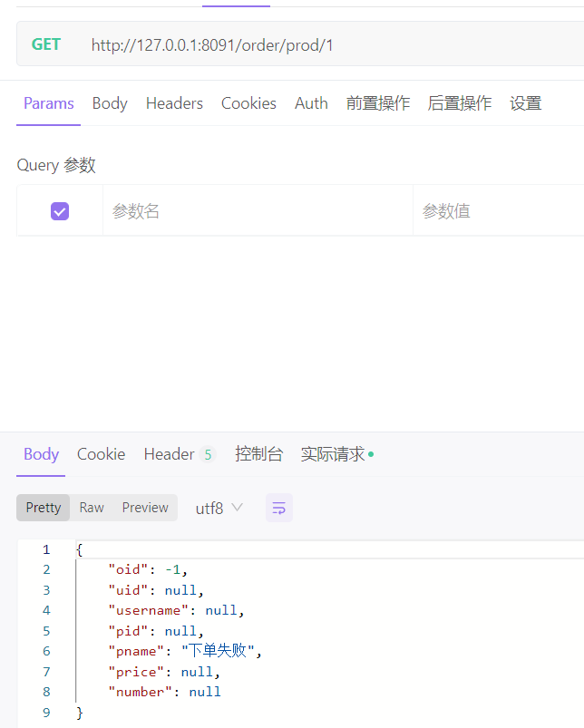Switch to the request Body tab

[x=110, y=103]
